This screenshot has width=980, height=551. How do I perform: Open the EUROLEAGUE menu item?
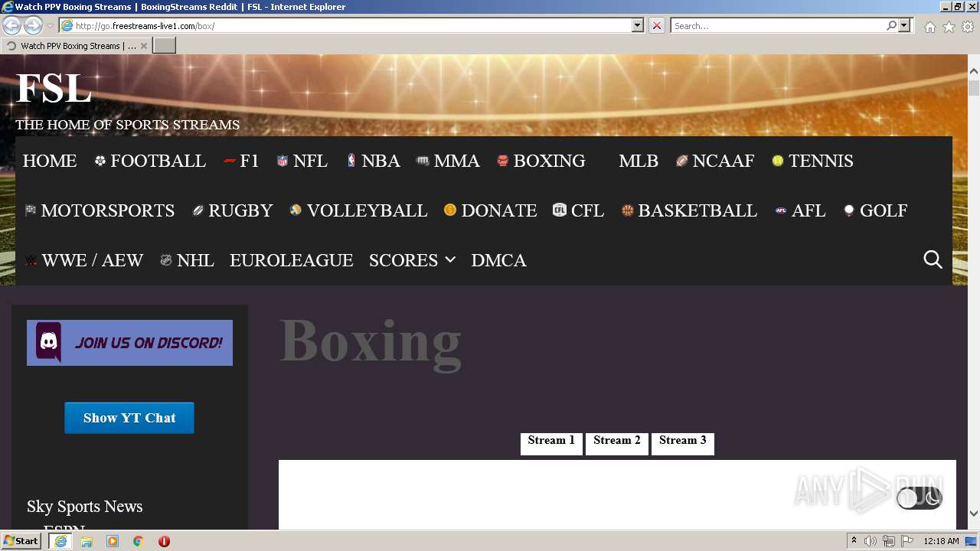coord(292,260)
